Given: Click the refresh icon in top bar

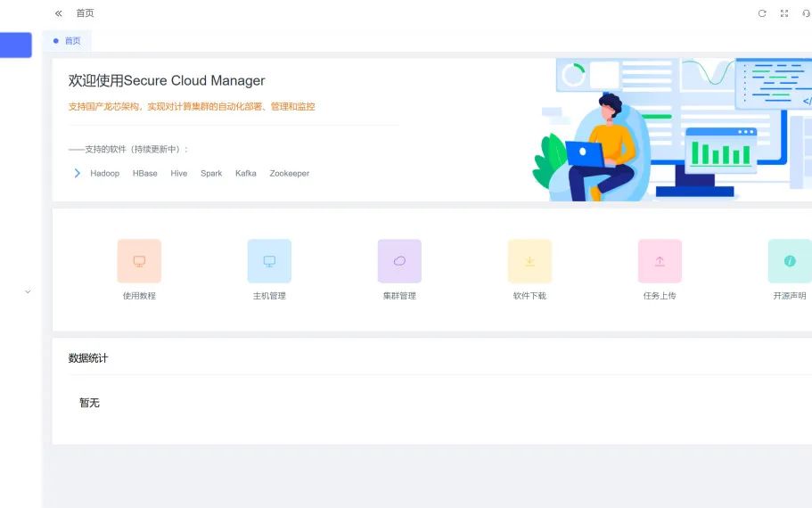Looking at the screenshot, I should [762, 13].
